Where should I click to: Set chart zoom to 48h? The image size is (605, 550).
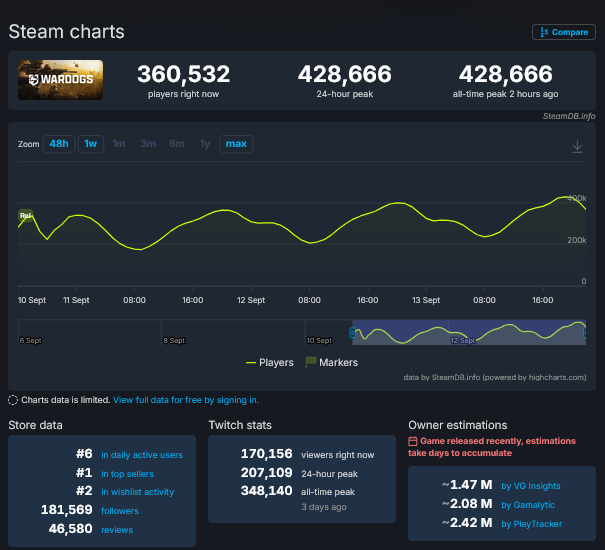pos(59,144)
